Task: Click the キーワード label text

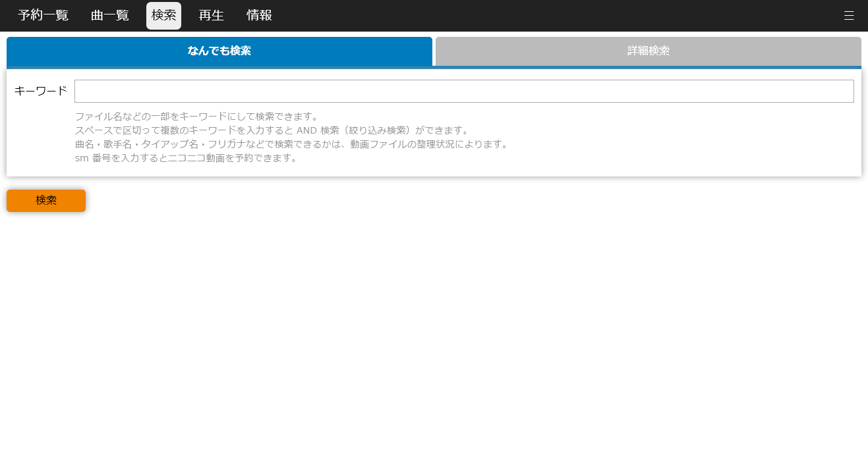Action: [x=41, y=91]
